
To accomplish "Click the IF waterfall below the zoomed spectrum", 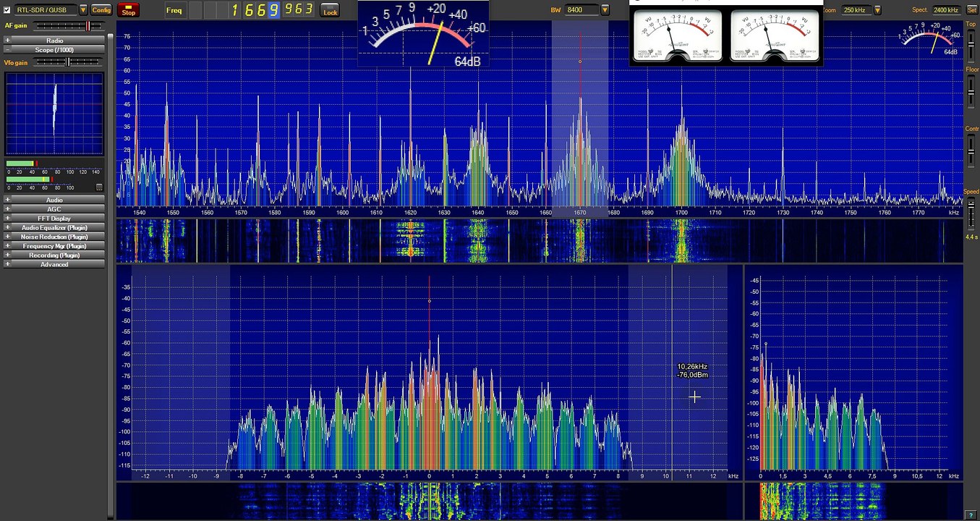I will [x=429, y=500].
